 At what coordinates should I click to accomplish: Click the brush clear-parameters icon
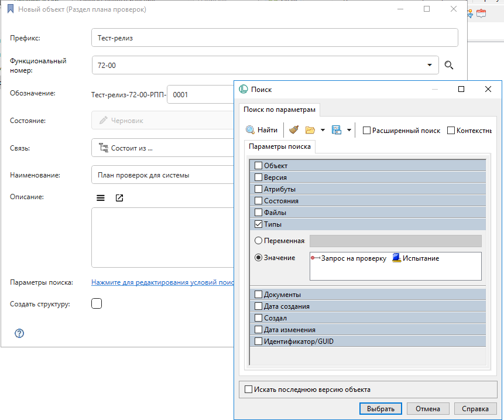[294, 130]
